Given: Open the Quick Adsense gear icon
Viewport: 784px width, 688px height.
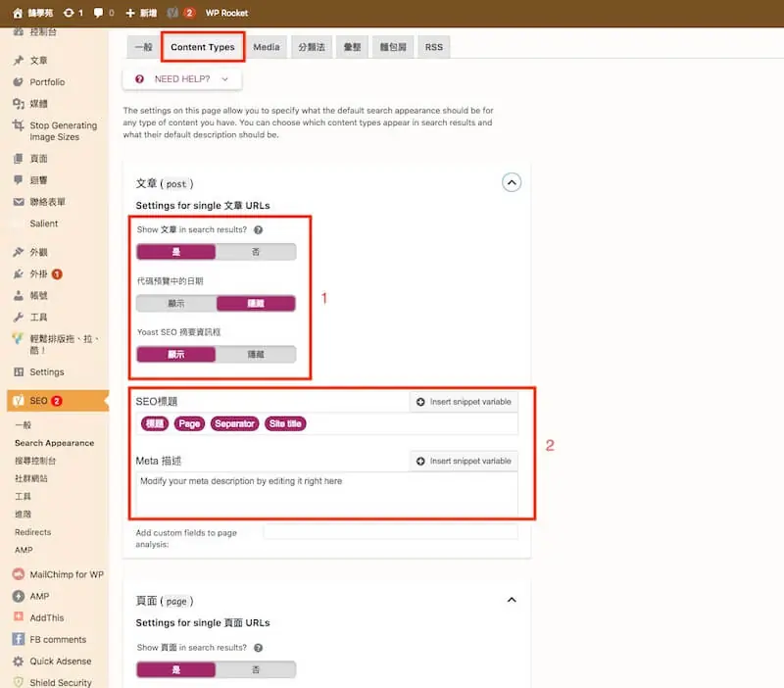Looking at the screenshot, I should [x=19, y=661].
